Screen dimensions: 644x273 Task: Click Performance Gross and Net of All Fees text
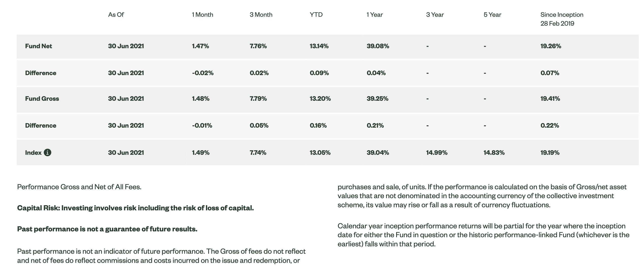tap(79, 187)
